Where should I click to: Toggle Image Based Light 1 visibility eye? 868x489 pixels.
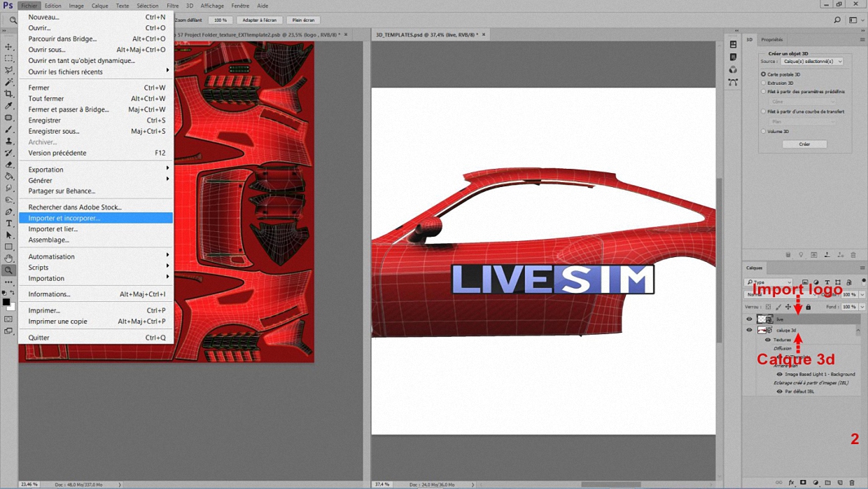779,374
